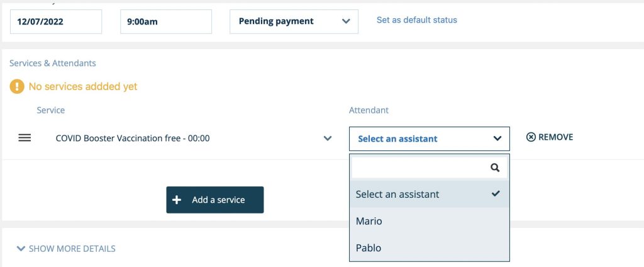Click the Set as default status link
The width and height of the screenshot is (644, 267).
(x=416, y=20)
